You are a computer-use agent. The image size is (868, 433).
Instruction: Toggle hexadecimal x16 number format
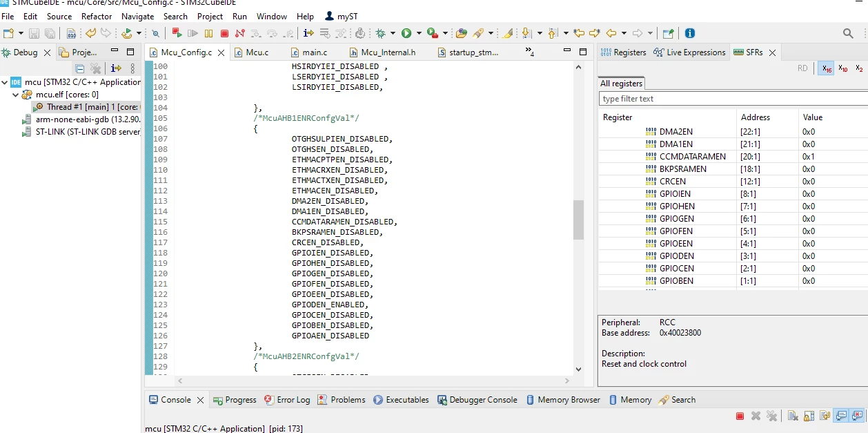826,68
